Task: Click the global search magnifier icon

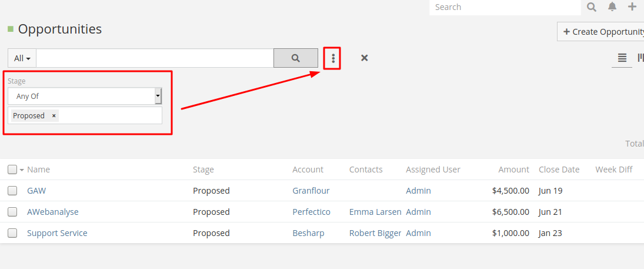Action: 592,7
